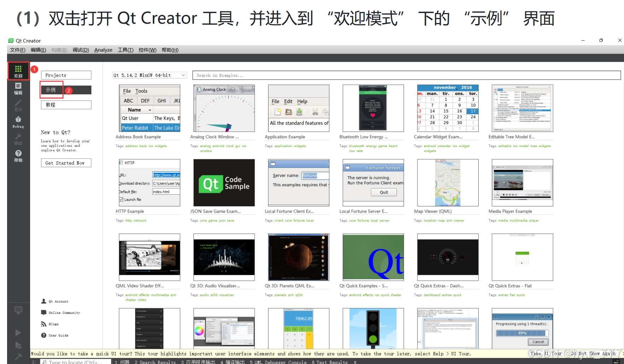Open the Map Viewer (QML) thumbnail

click(448, 183)
